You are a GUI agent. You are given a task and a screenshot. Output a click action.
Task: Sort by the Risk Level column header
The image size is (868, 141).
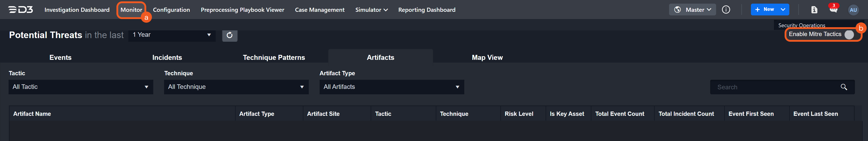point(519,114)
